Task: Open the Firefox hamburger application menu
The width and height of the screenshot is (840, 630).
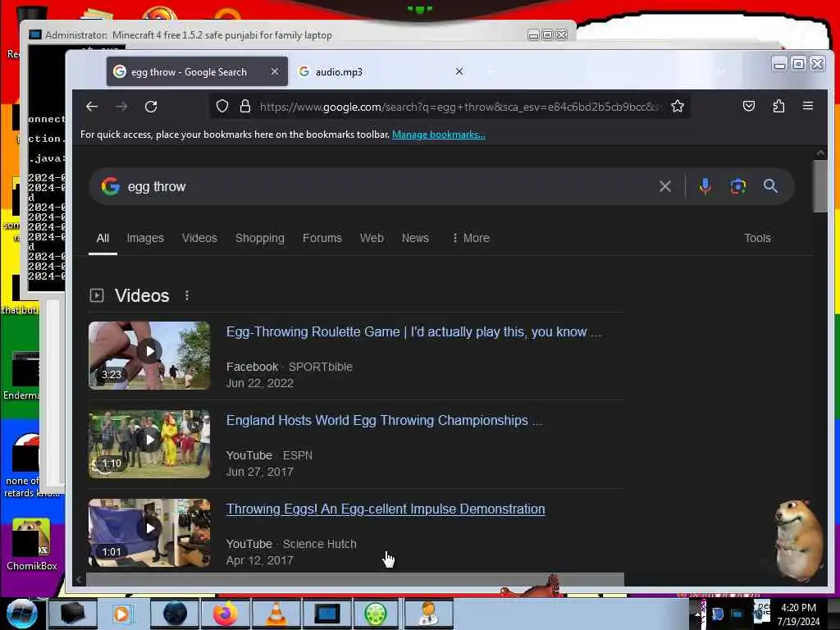Action: pyautogui.click(x=808, y=106)
